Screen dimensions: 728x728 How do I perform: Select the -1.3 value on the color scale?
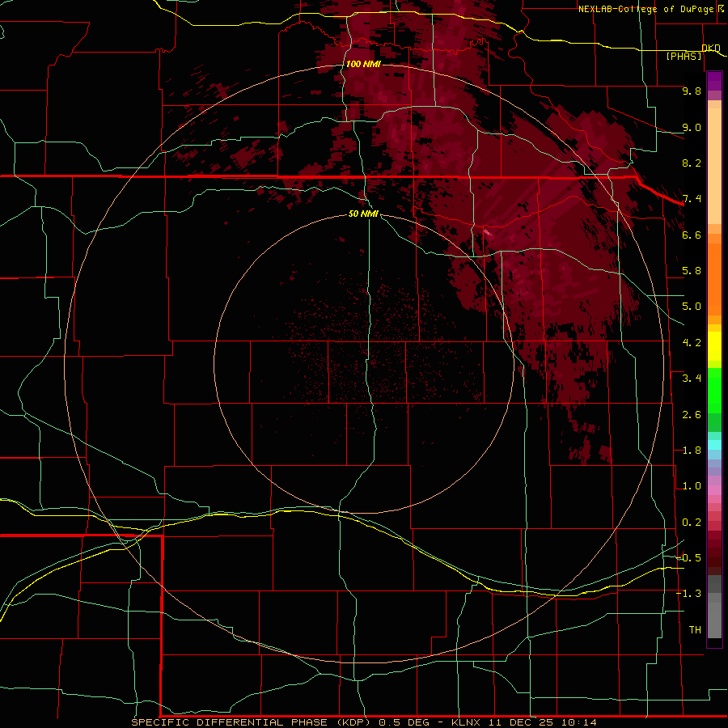pyautogui.click(x=689, y=594)
